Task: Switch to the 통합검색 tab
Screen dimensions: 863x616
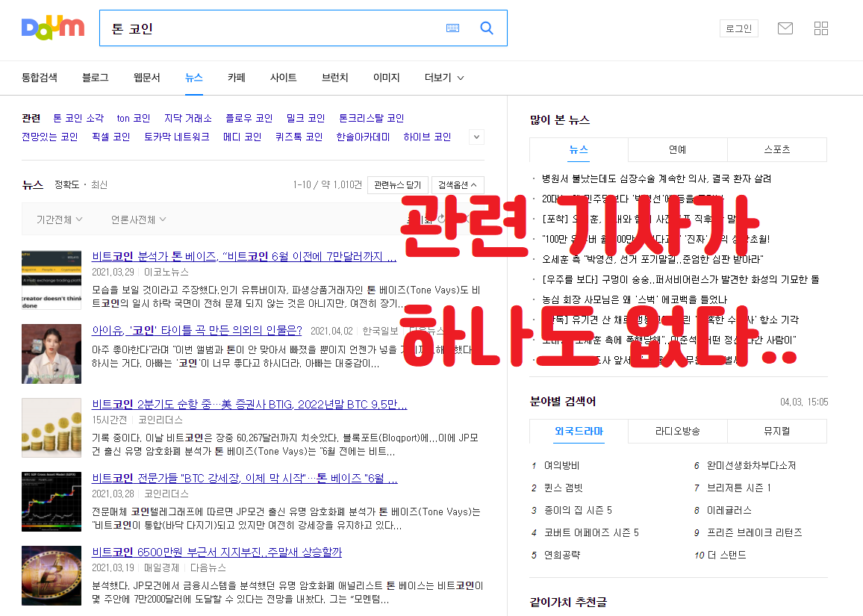Action: coord(39,78)
